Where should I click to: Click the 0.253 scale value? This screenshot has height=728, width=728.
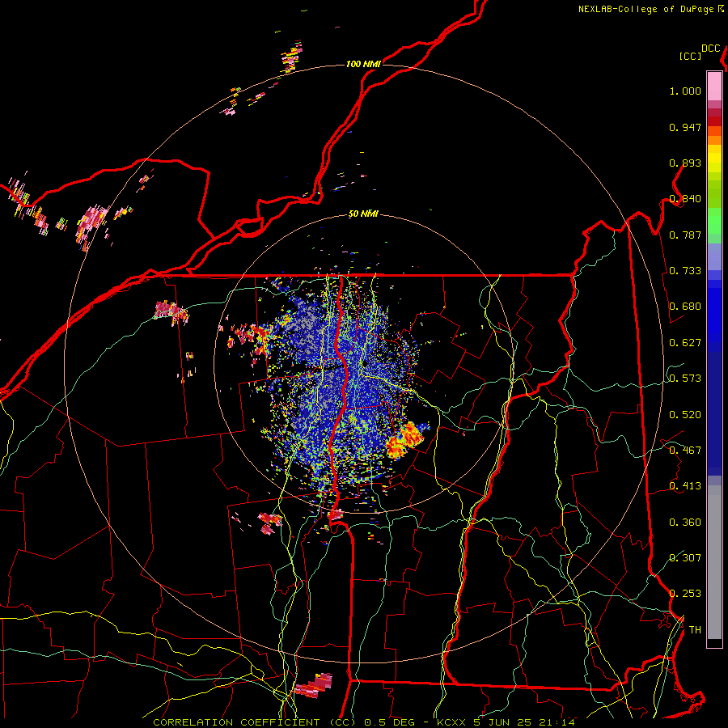685,594
